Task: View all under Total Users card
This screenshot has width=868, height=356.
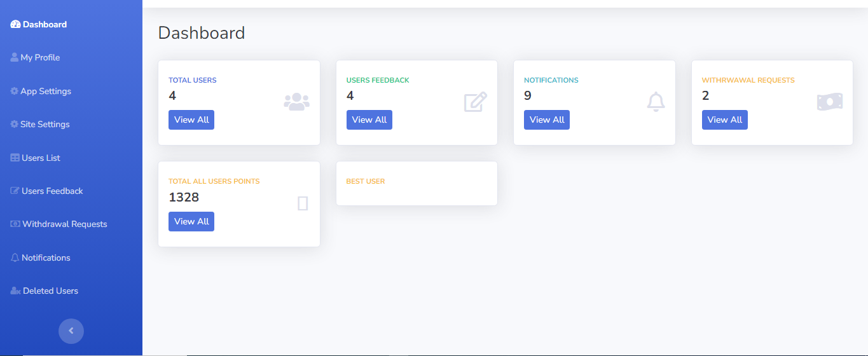Action: 191,120
